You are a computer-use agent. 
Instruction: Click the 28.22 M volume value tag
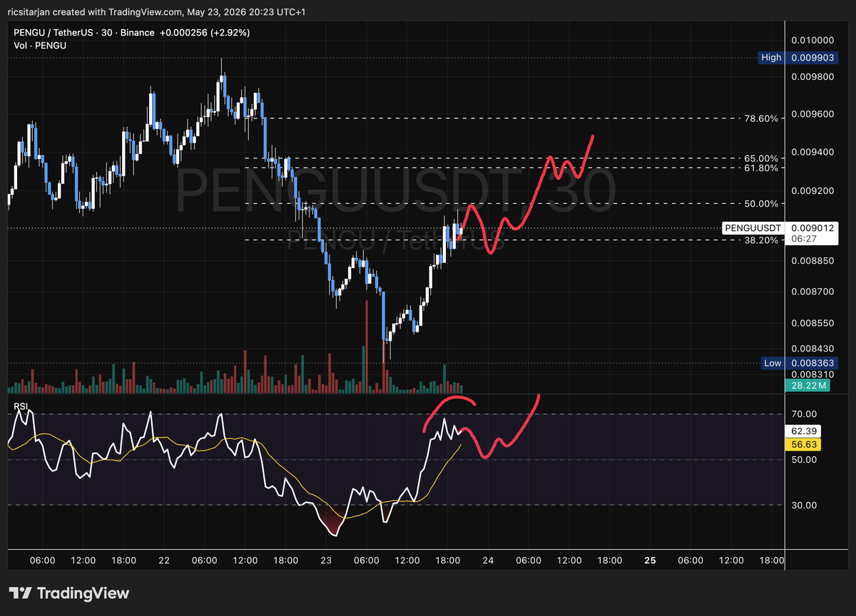coord(809,386)
